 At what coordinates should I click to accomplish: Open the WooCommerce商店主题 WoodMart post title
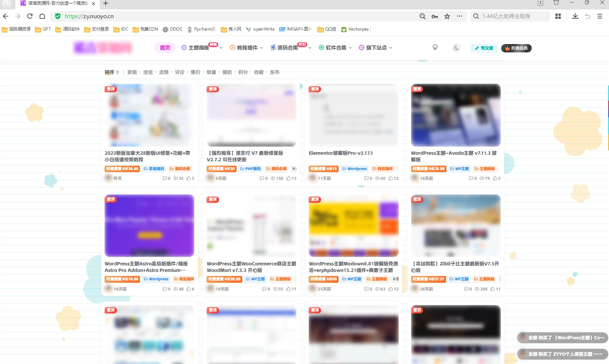coord(251,267)
